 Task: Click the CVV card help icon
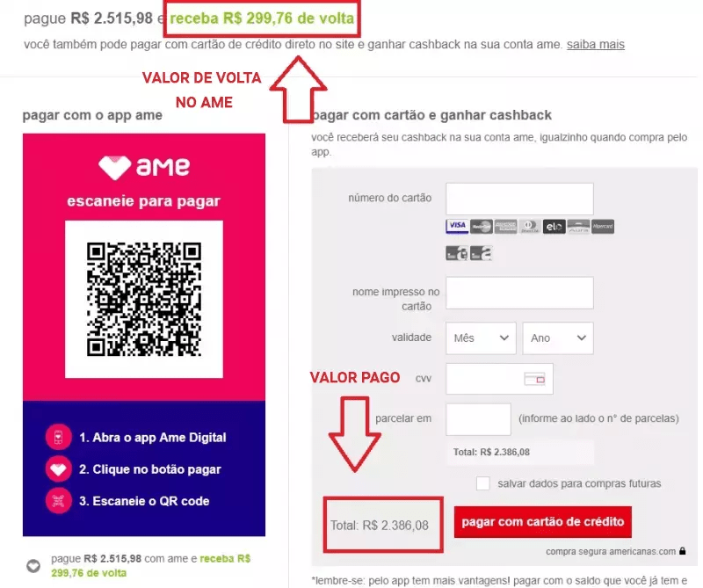(x=534, y=379)
